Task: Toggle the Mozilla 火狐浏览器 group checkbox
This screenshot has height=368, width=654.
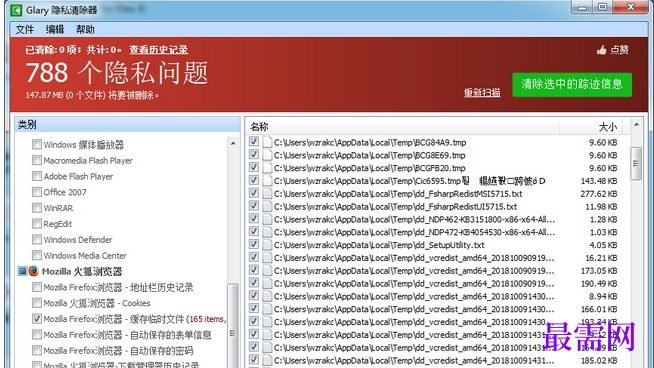Action: click(x=23, y=271)
